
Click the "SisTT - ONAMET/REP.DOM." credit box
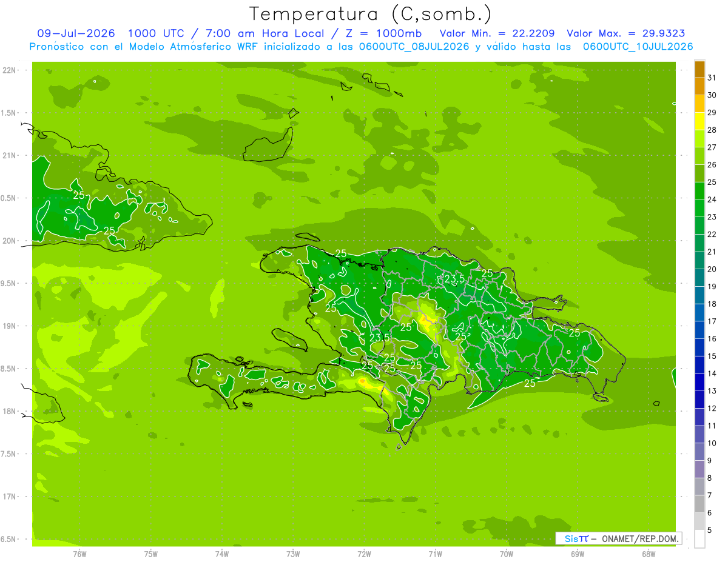pos(618,538)
